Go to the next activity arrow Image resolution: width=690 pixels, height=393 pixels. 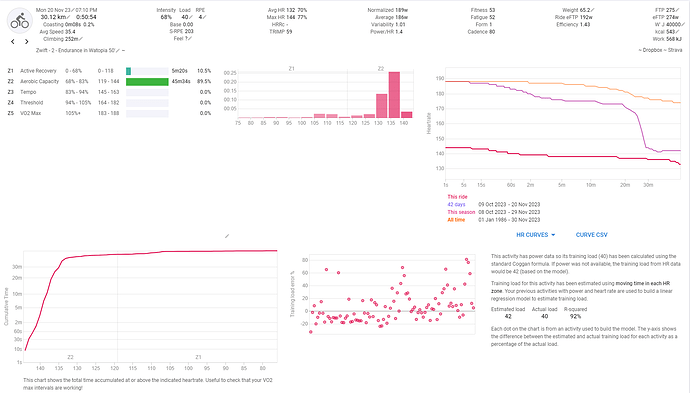(x=27, y=41)
